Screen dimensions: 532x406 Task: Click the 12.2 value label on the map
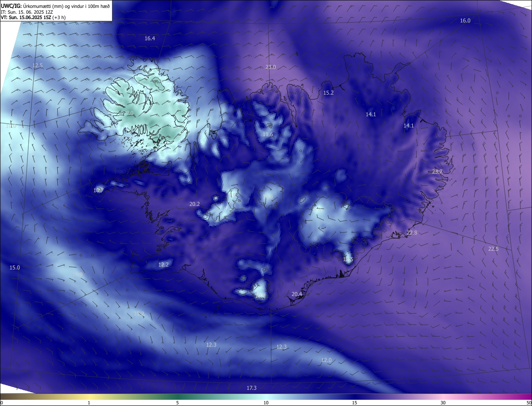tap(164, 265)
